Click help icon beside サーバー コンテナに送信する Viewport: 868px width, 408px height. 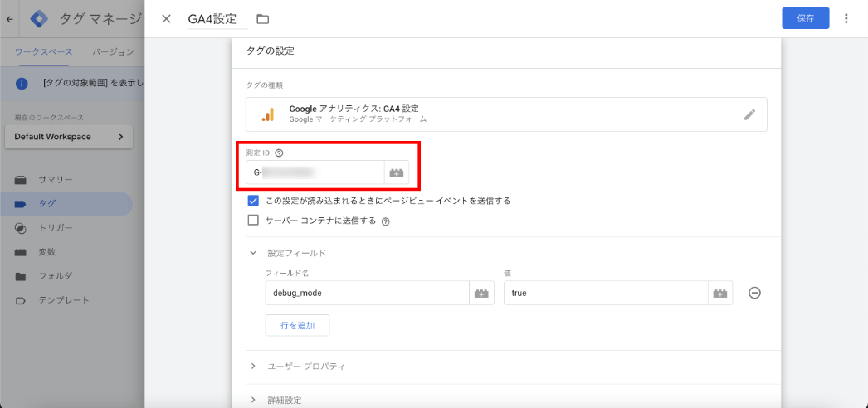[386, 221]
